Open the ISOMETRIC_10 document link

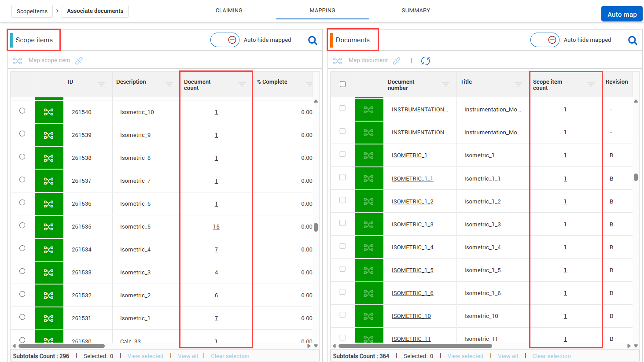point(411,316)
